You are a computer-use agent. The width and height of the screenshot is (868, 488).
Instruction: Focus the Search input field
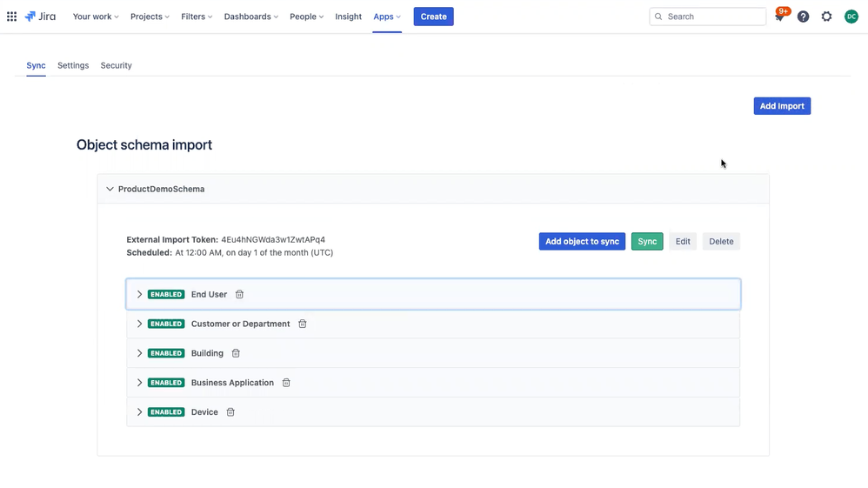coord(707,17)
